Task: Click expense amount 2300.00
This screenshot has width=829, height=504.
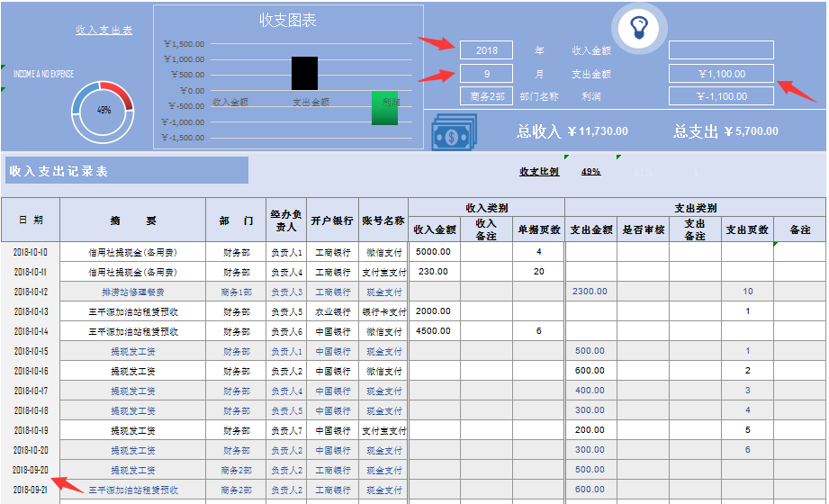Action: [x=590, y=292]
